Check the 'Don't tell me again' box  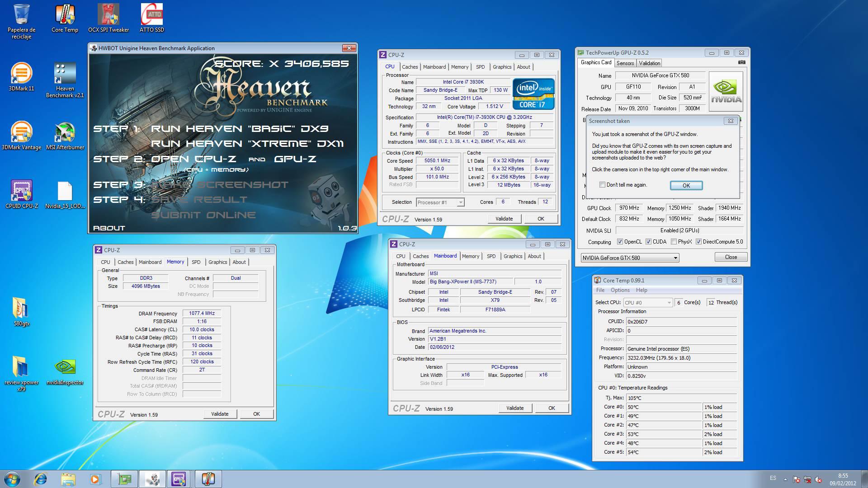click(602, 184)
